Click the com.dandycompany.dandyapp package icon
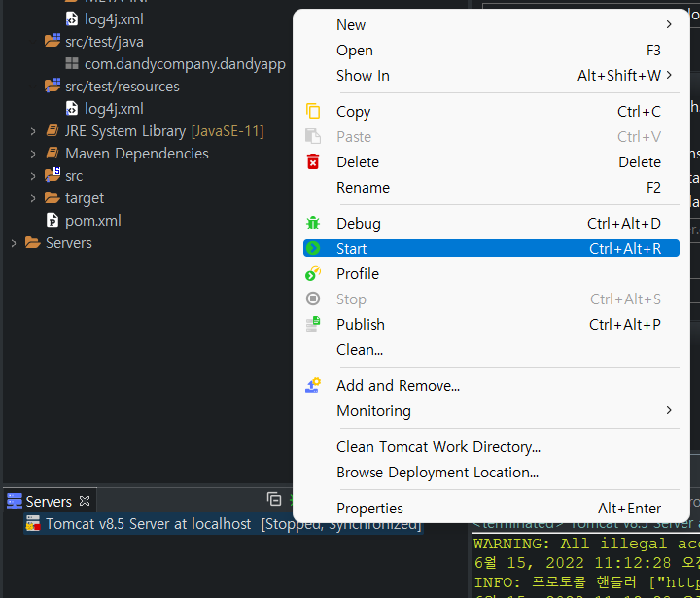This screenshot has width=700, height=598. coord(72,63)
